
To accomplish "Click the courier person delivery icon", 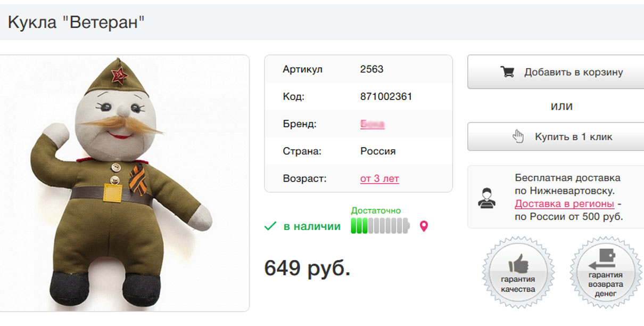I will pos(485,198).
